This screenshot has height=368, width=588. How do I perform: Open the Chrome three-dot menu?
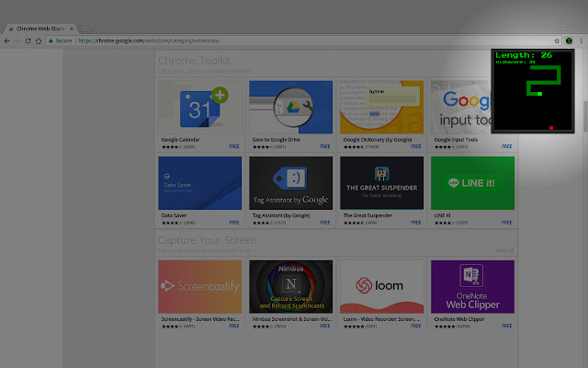point(581,40)
